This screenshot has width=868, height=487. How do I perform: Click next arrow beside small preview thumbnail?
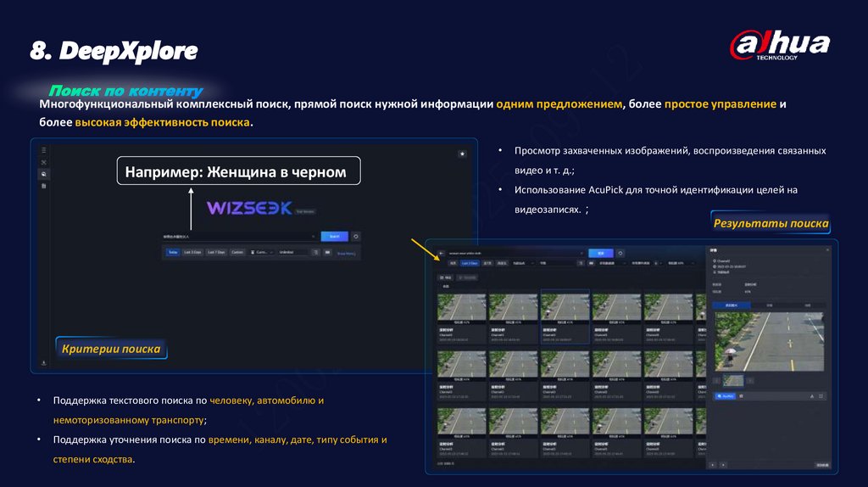pyautogui.click(x=751, y=381)
